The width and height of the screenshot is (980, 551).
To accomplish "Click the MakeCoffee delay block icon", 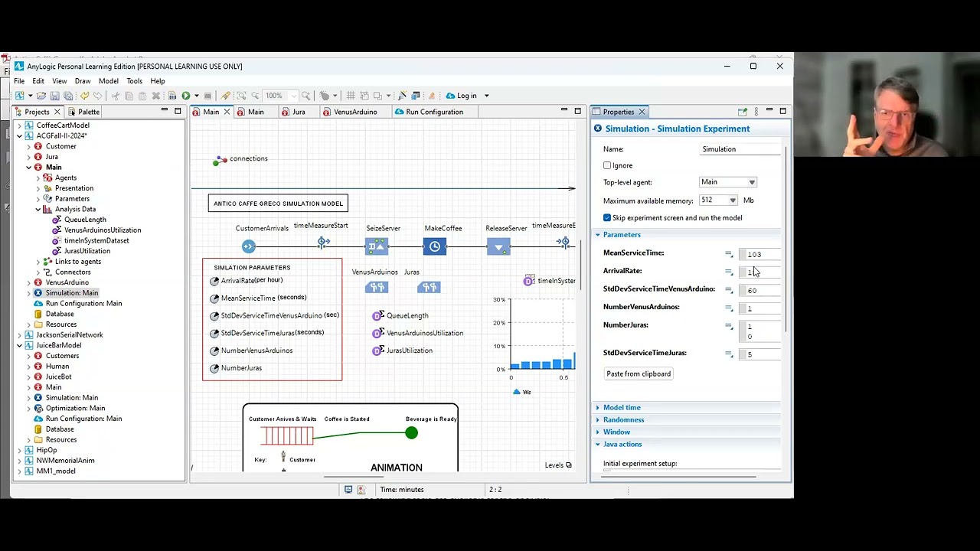I will pyautogui.click(x=435, y=246).
